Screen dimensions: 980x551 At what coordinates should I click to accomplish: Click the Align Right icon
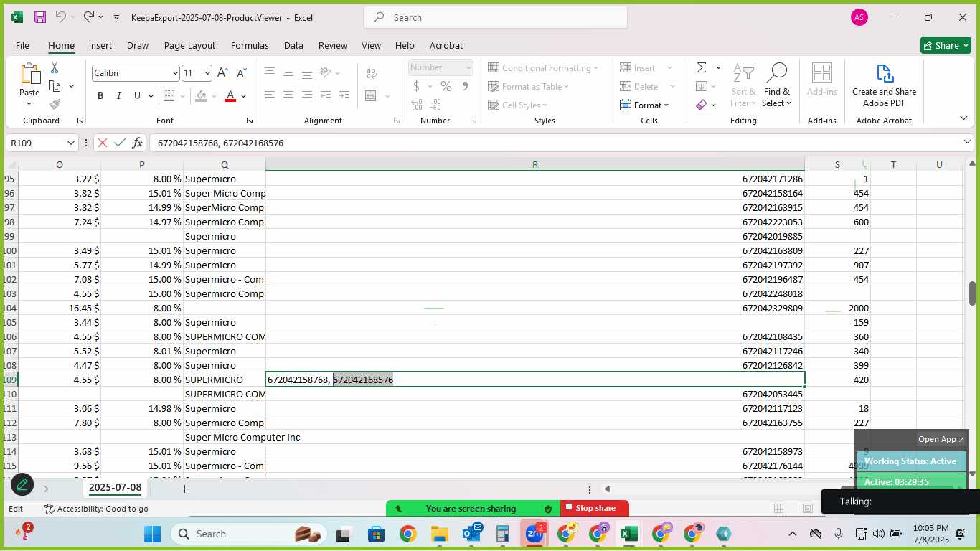307,95
